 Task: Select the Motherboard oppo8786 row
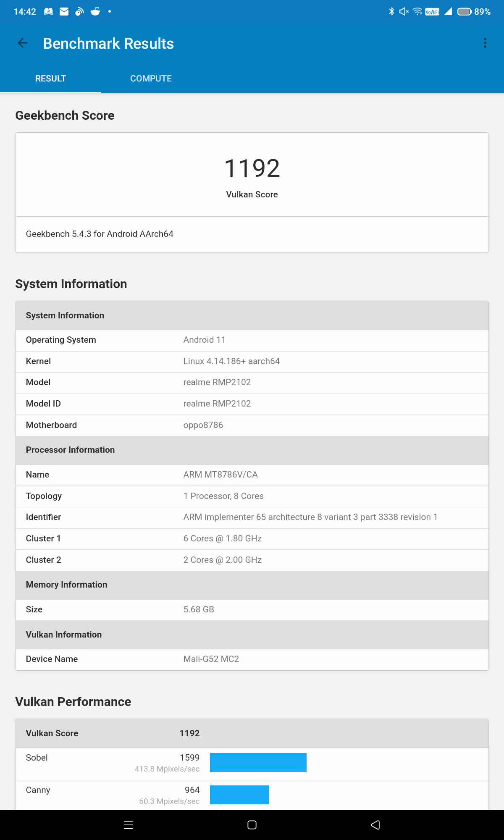[252, 425]
